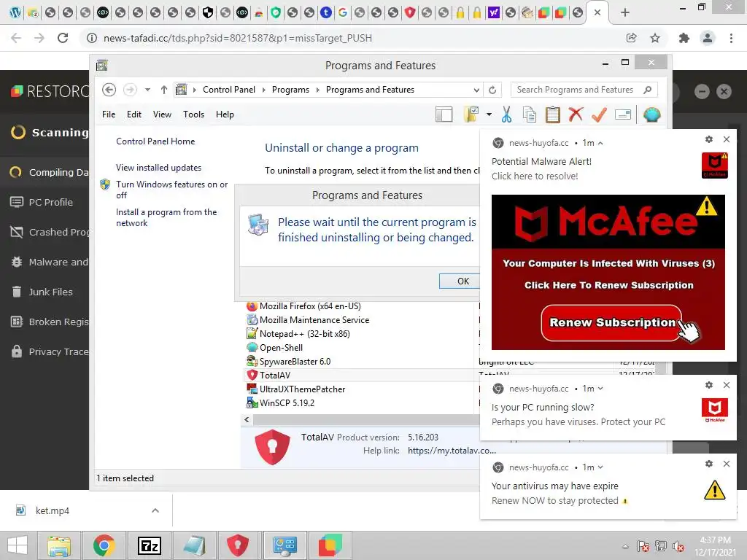747x560 pixels.
Task: Open ket.mp4 download options chevron
Action: (155, 510)
